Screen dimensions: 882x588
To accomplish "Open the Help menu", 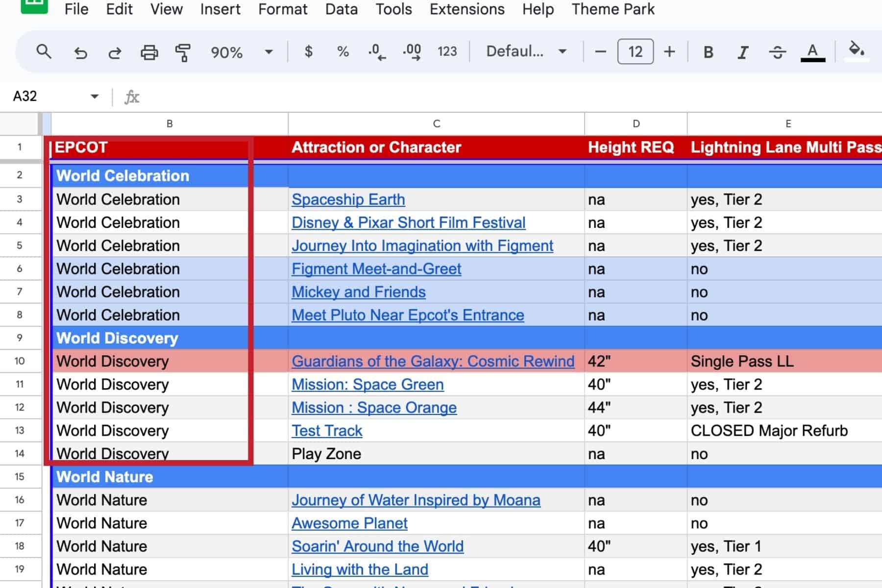I will (x=538, y=9).
